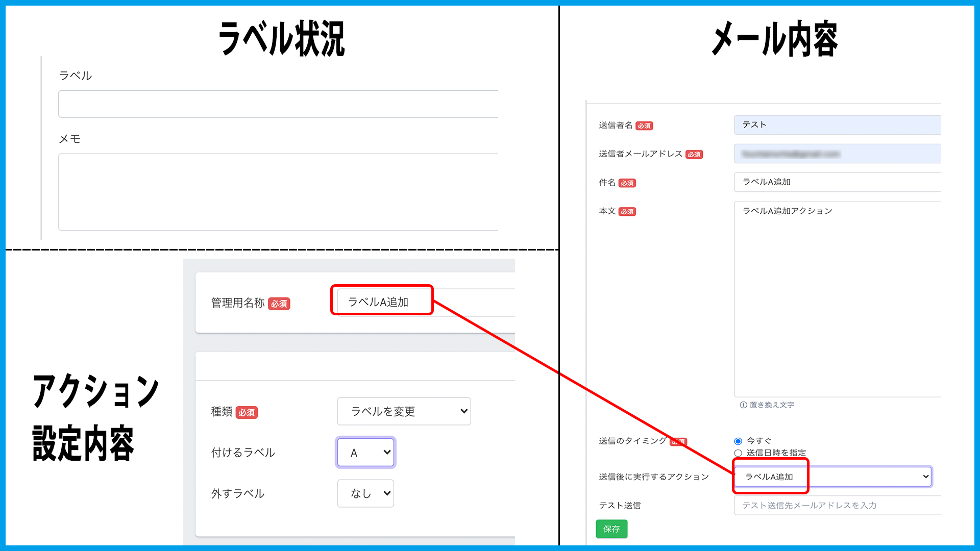Focus the 送信者名 field containing テスト
The height and width of the screenshot is (551, 980).
837,125
